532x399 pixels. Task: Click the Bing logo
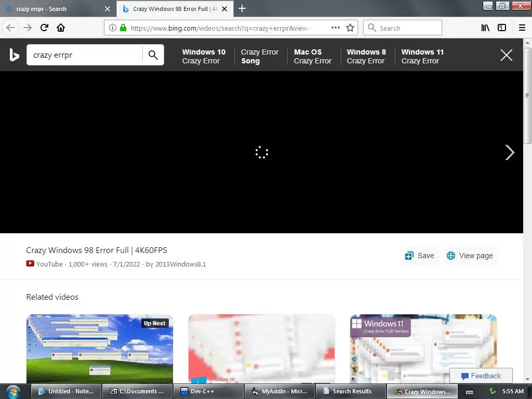pyautogui.click(x=14, y=55)
